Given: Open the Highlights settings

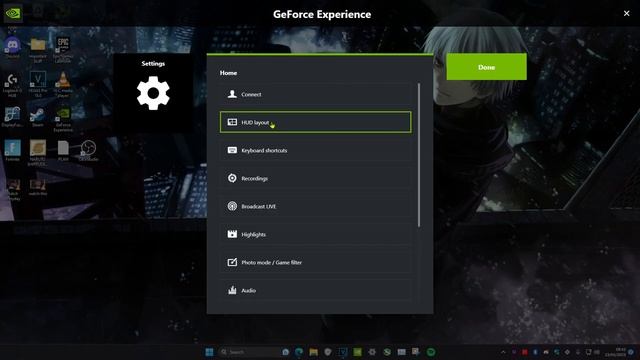Looking at the screenshot, I should click(316, 234).
